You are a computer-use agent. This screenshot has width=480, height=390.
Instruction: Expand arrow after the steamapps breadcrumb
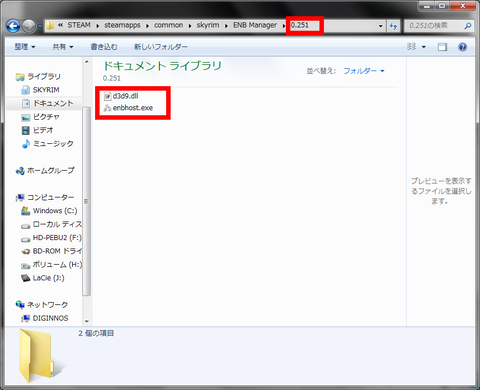[x=147, y=26]
